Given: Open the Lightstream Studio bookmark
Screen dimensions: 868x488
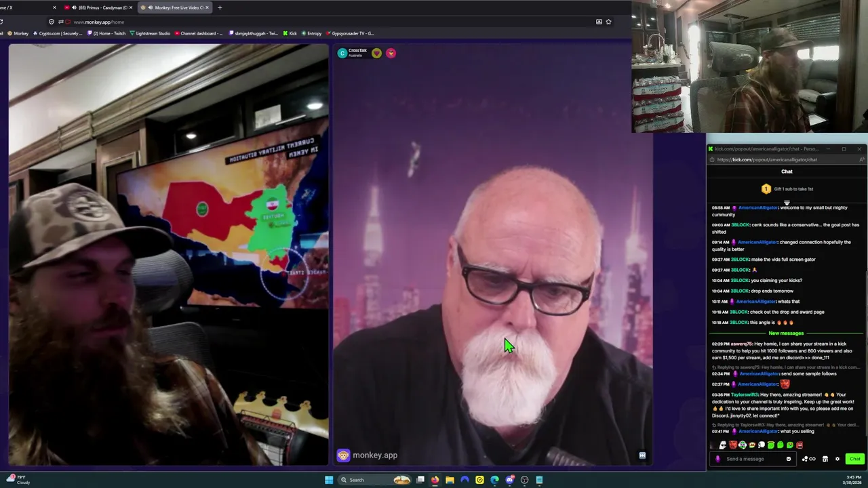Looking at the screenshot, I should click(149, 33).
